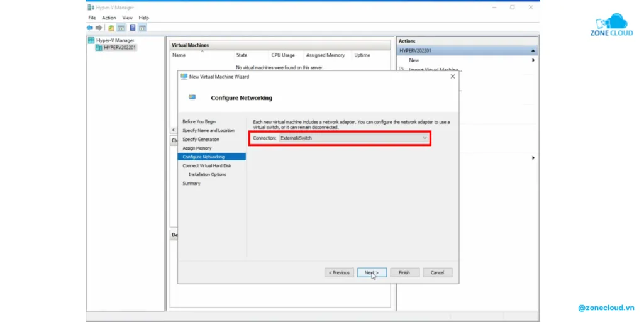
Task: Click the Finish button
Action: pyautogui.click(x=404, y=272)
